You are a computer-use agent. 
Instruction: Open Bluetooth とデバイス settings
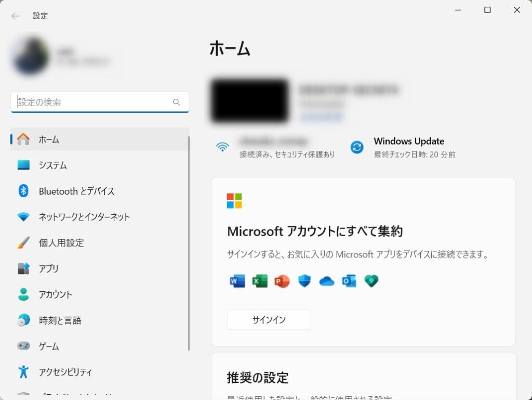(76, 191)
